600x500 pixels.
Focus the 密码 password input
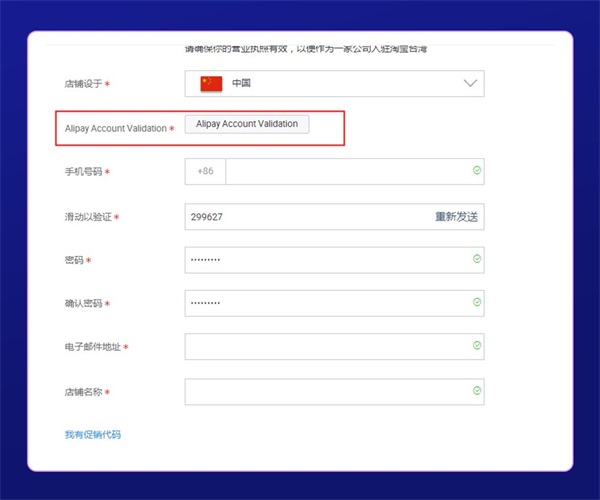pos(325,260)
